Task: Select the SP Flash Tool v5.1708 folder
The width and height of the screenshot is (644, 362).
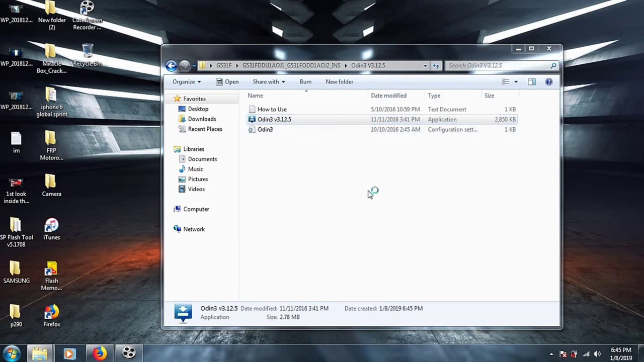Action: click(16, 232)
